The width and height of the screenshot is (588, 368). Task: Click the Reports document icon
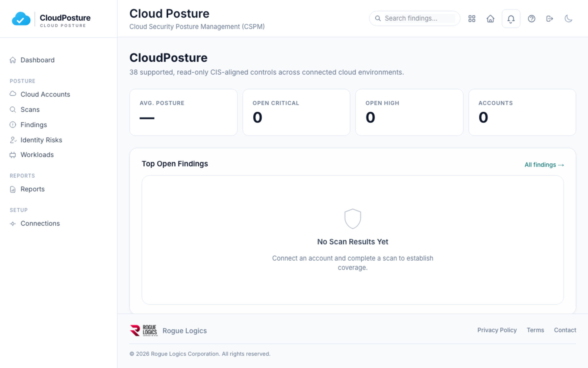tap(13, 189)
